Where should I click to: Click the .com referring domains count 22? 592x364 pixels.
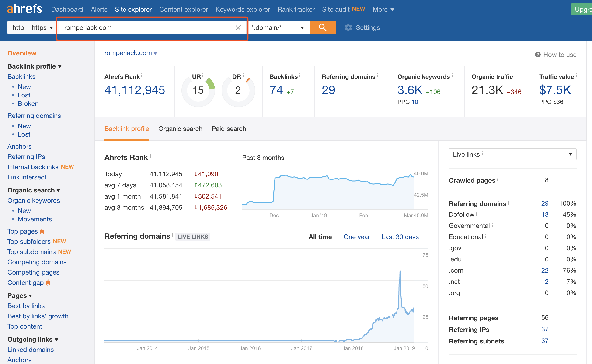pos(545,270)
